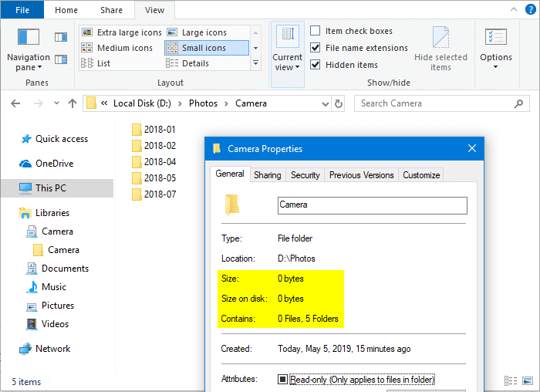Click Photos in the address path
This screenshot has width=540, height=392.
(203, 103)
